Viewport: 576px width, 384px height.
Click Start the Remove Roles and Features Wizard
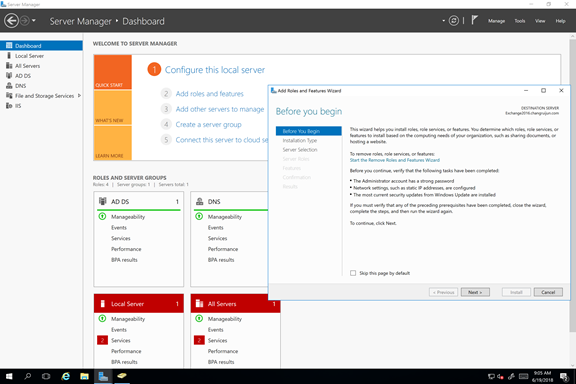(x=395, y=160)
